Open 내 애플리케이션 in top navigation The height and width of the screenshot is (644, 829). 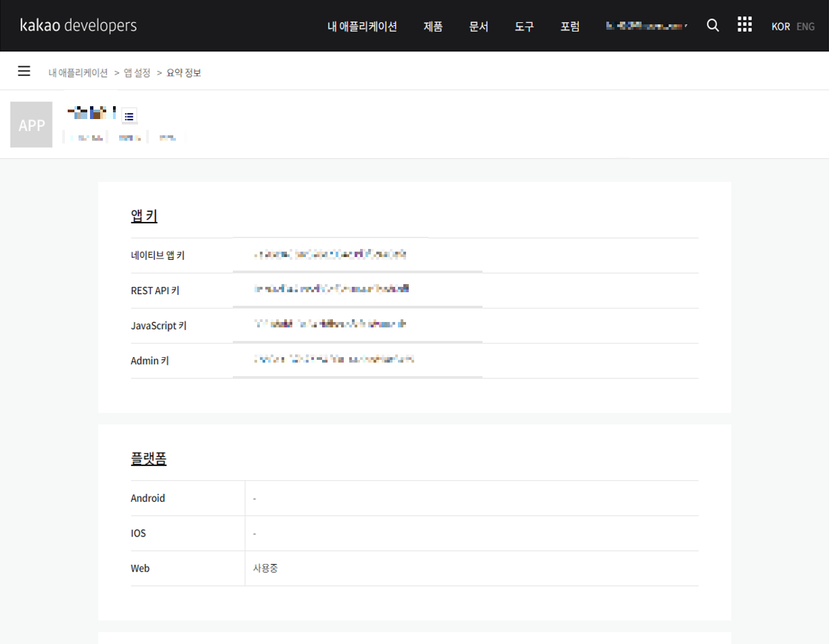[x=362, y=26]
